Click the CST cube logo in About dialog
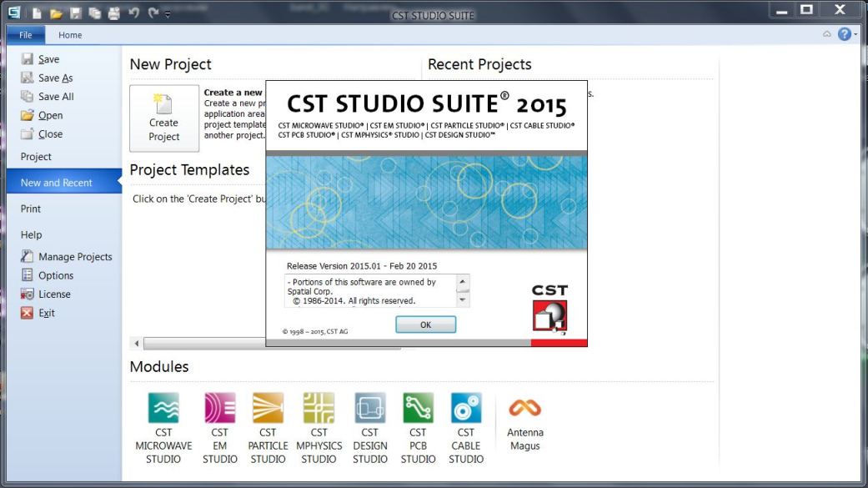This screenshot has width=868, height=488. [549, 316]
